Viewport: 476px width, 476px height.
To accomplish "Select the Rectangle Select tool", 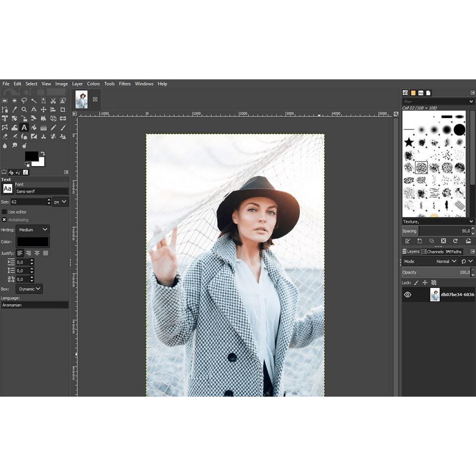I will pos(5,101).
